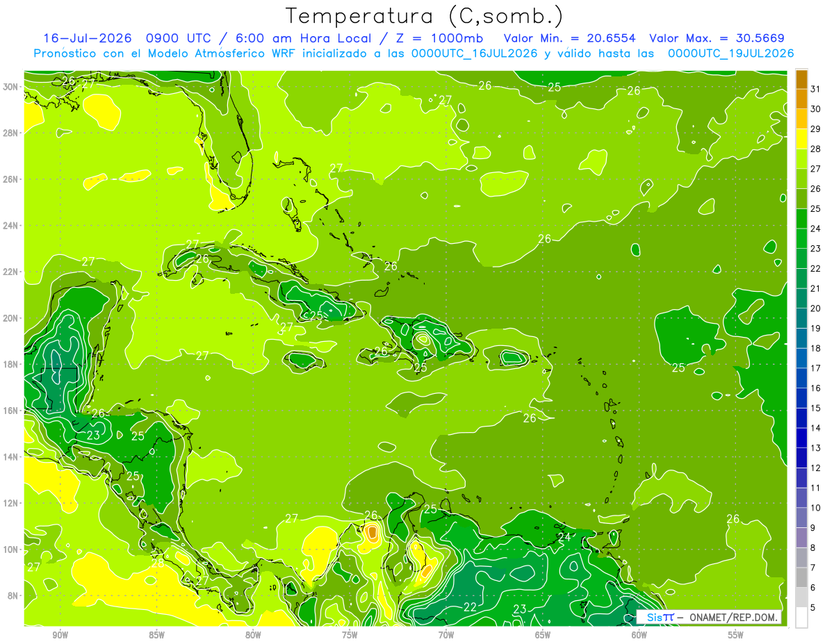The height and width of the screenshot is (644, 834).
Task: Click the yellow swatch between 28 and 29
Action: [x=801, y=138]
